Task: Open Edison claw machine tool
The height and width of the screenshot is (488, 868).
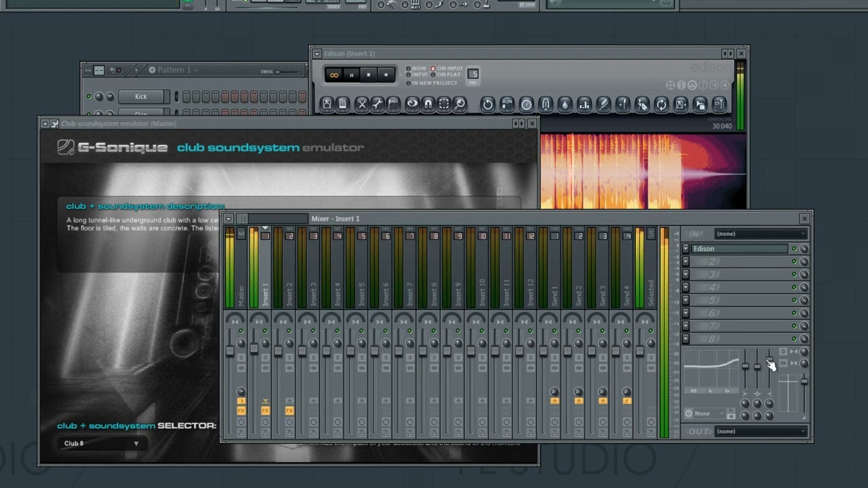Action: [x=545, y=104]
